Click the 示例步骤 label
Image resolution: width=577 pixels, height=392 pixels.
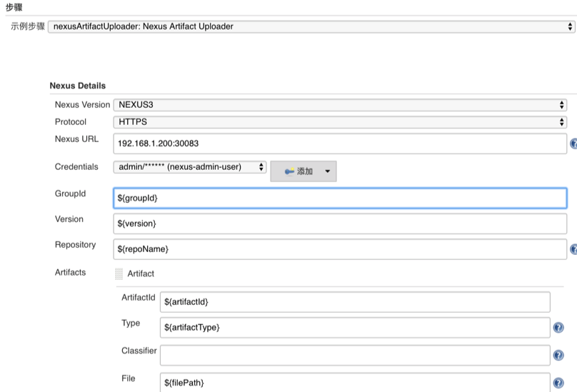pyautogui.click(x=28, y=26)
